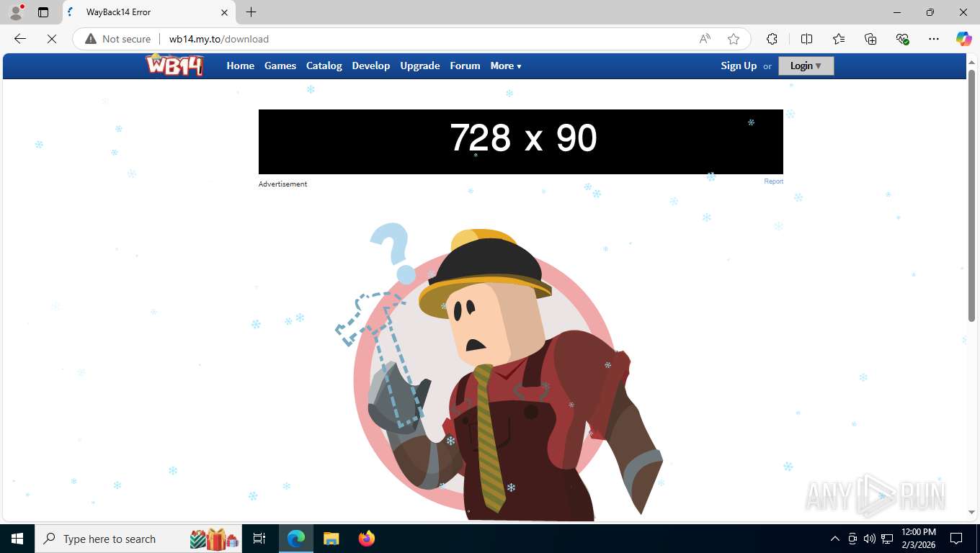
Task: Open Edge Settings and more menu
Action: (x=934, y=39)
